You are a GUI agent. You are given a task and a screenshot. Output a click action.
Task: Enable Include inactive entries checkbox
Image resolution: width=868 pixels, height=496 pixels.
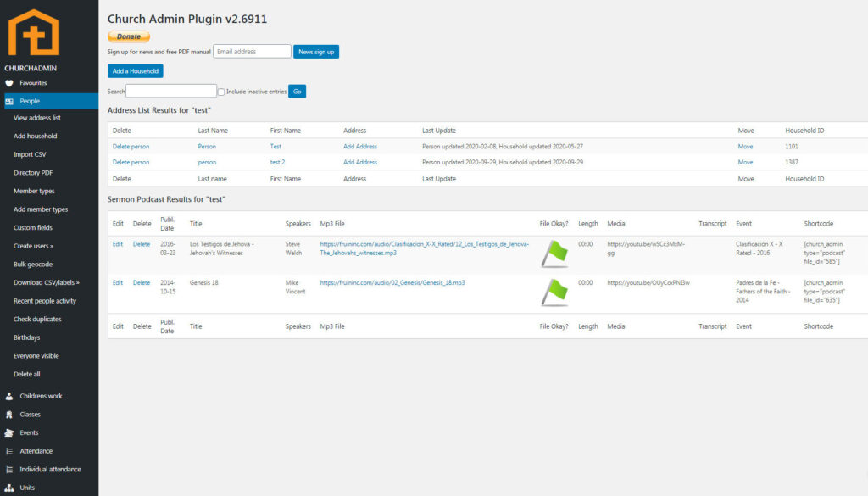pos(221,92)
